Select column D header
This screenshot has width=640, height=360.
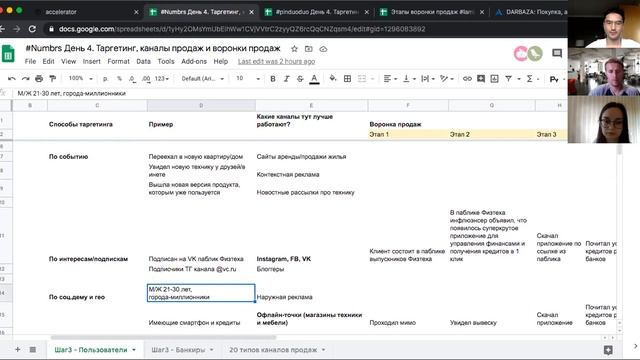click(x=201, y=105)
